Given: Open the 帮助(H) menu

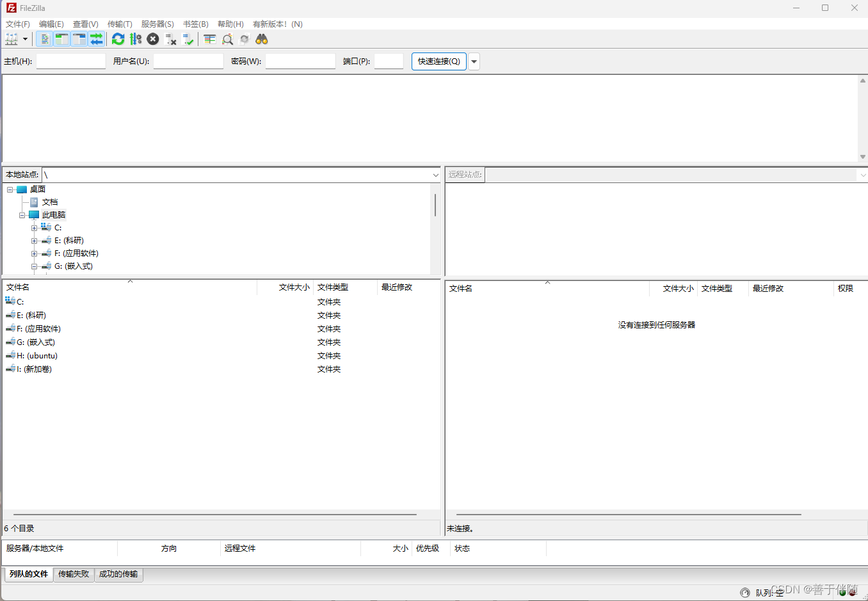Looking at the screenshot, I should point(230,24).
